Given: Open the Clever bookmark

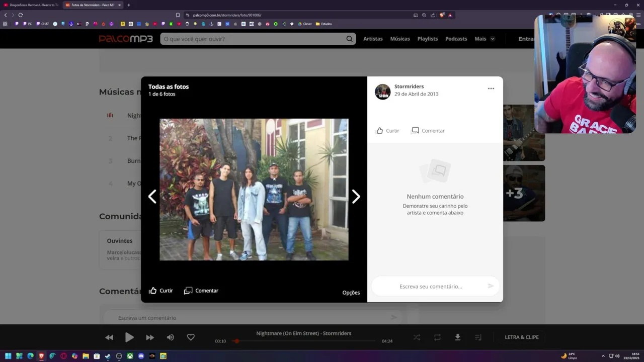Looking at the screenshot, I should (305, 24).
